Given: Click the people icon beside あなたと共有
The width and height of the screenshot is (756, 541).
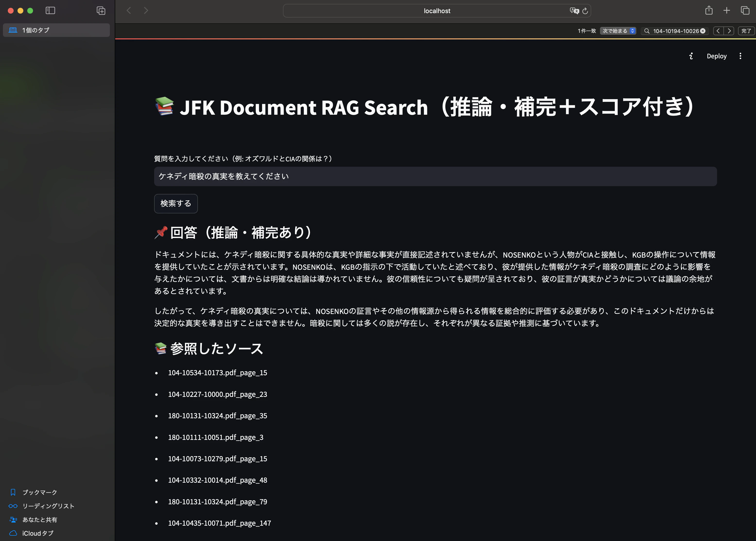Looking at the screenshot, I should (x=13, y=520).
